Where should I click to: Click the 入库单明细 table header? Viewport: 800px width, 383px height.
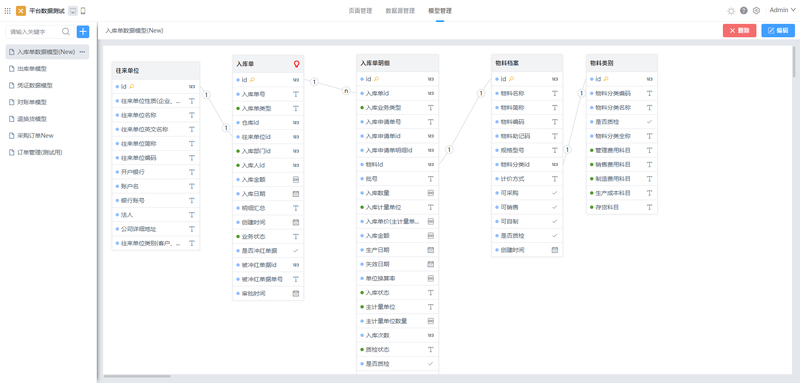click(397, 63)
